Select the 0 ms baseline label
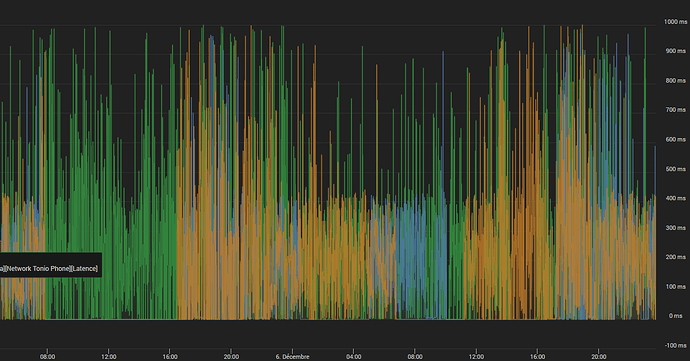This screenshot has height=361, width=690. 675,316
